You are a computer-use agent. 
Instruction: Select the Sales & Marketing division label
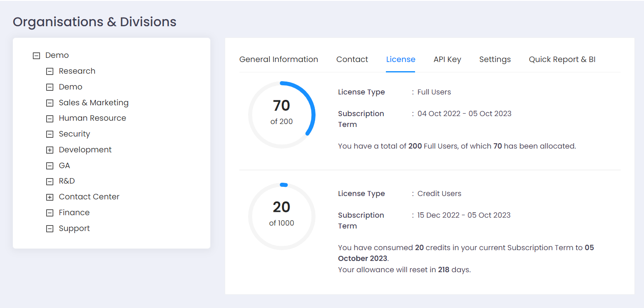point(94,103)
